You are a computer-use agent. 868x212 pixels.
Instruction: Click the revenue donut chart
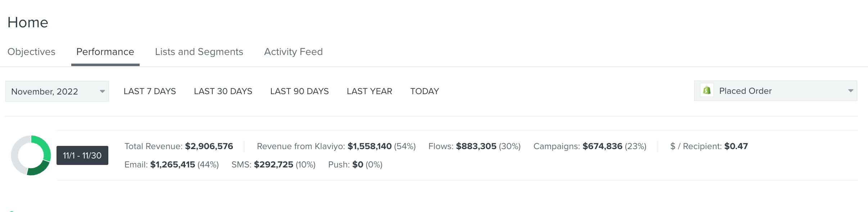pos(31,155)
